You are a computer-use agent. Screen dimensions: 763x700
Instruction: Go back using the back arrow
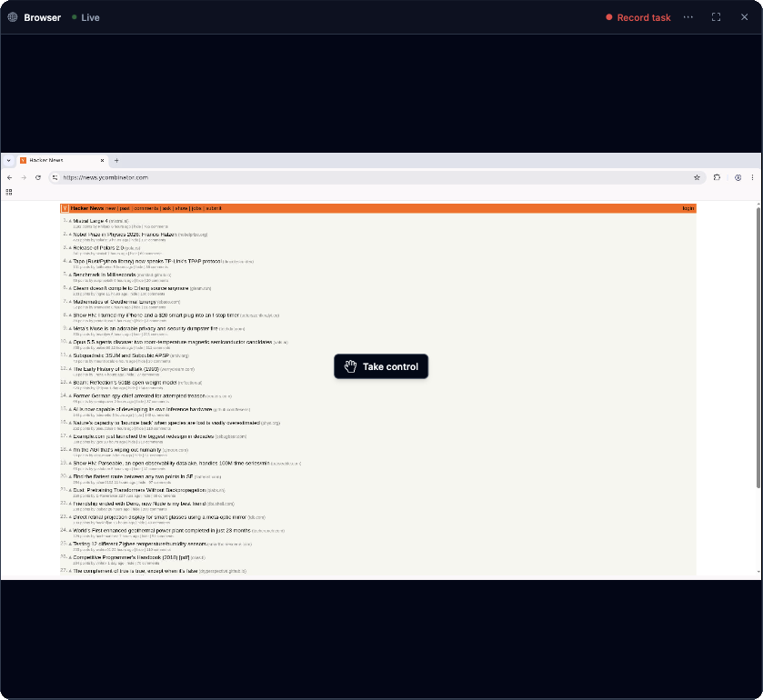[10, 177]
